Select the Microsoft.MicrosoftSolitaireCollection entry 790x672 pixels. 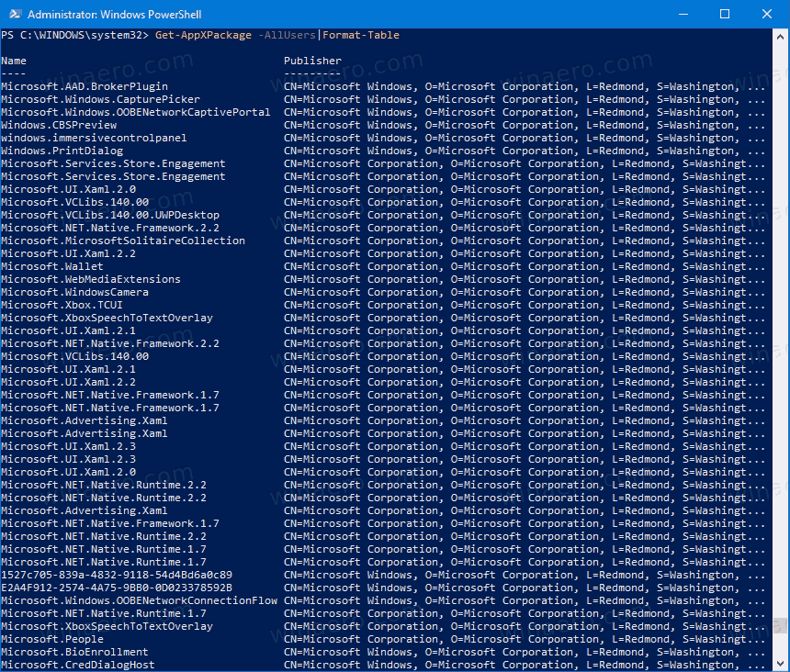pyautogui.click(x=119, y=240)
